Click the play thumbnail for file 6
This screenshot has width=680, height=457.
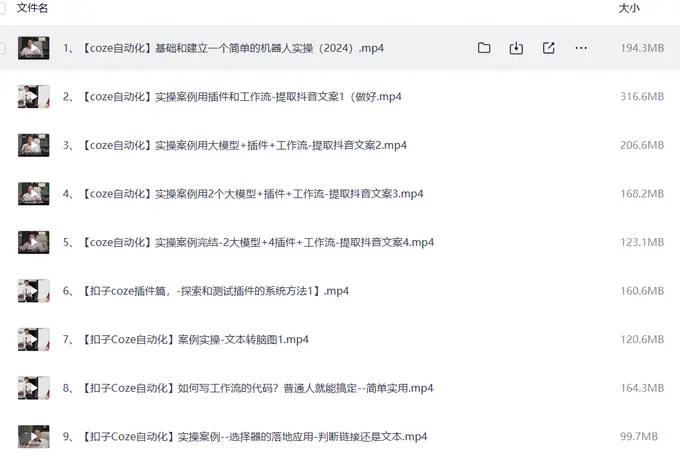point(33,291)
